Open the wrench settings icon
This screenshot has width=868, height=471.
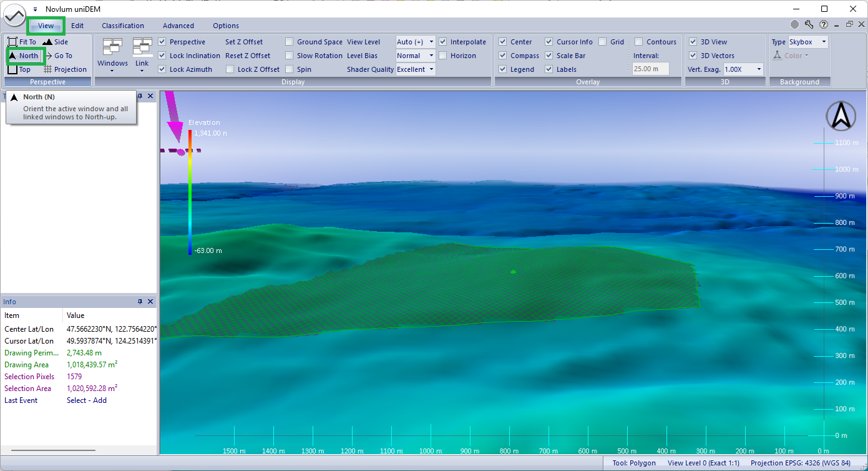point(809,25)
